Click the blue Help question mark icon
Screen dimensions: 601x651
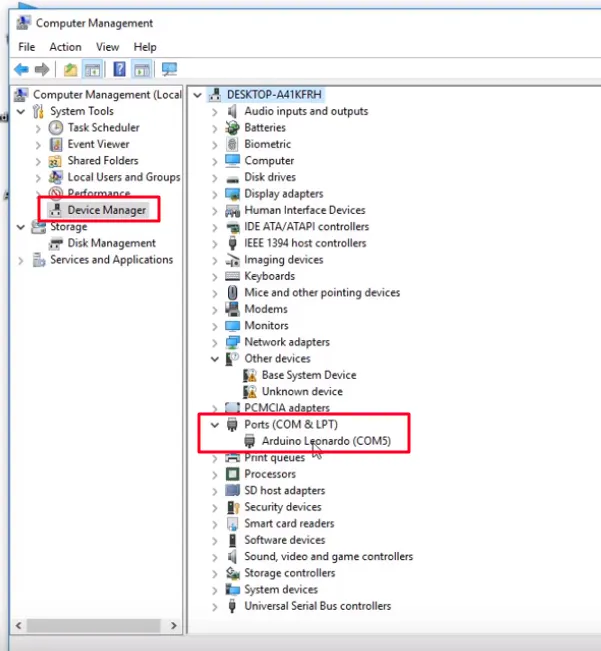[120, 69]
